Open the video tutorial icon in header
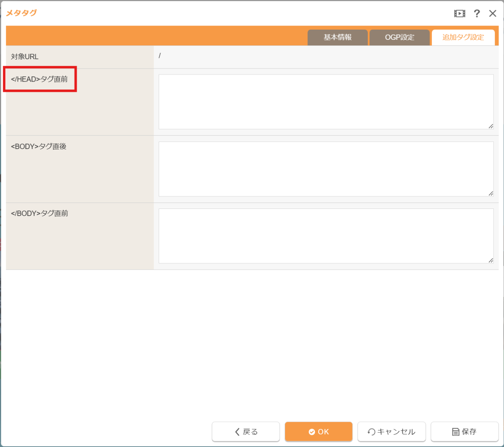504x447 pixels. (x=460, y=13)
